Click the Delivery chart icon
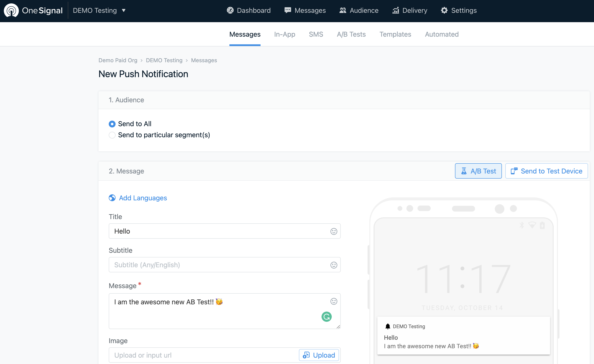The image size is (594, 364). point(395,10)
